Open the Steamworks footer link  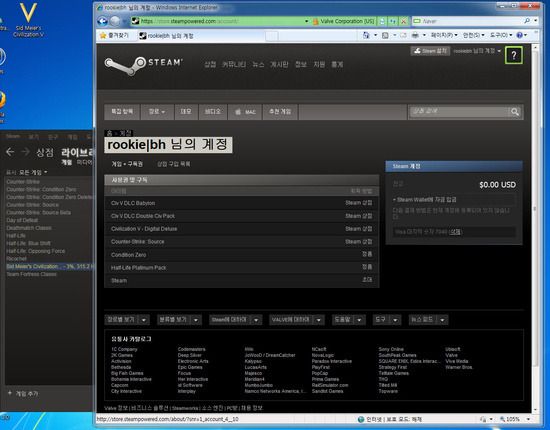click(185, 408)
